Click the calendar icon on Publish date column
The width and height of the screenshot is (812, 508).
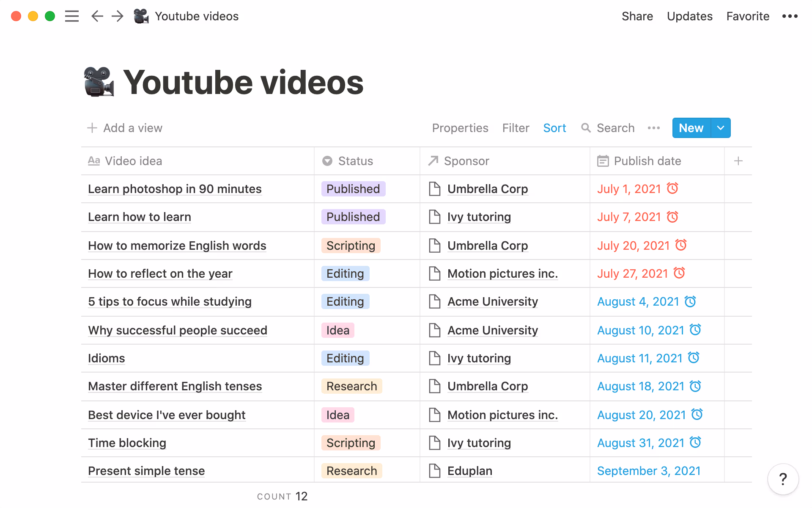point(603,161)
